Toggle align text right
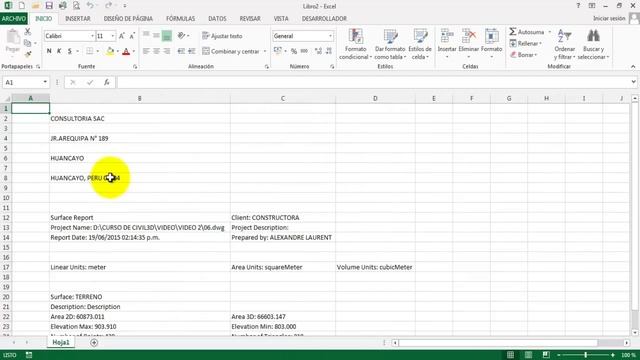Viewport: 640px width, 360px height. 167,51
